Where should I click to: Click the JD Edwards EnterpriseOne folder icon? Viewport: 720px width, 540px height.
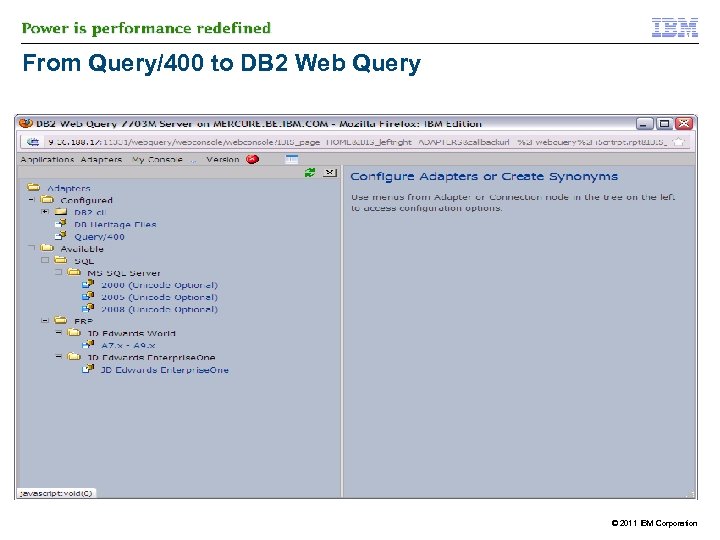click(x=74, y=356)
